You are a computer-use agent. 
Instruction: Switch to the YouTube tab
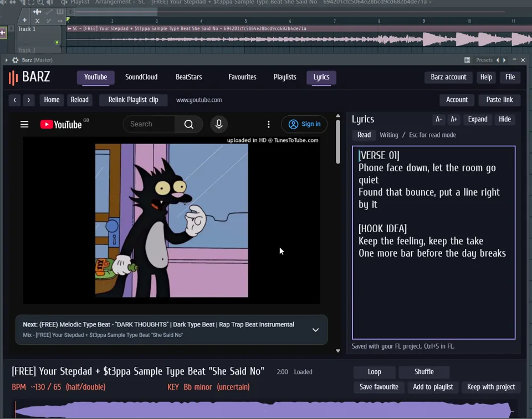tap(96, 78)
